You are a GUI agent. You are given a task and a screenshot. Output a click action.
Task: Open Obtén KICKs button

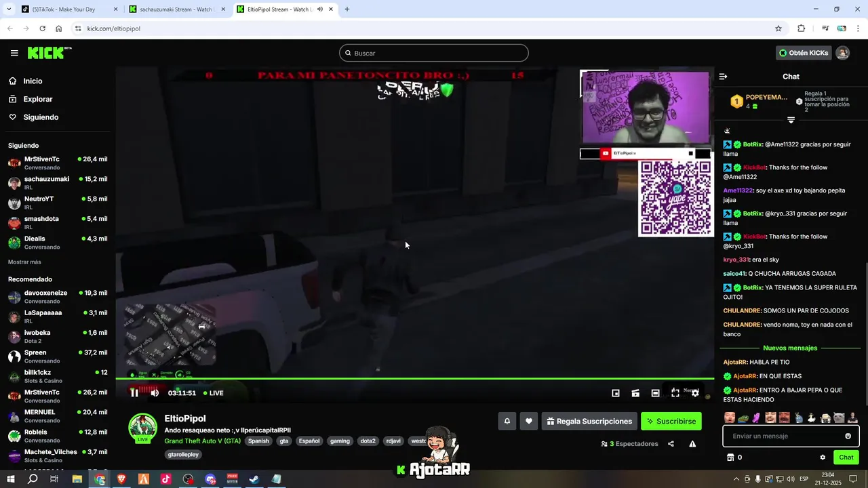804,53
